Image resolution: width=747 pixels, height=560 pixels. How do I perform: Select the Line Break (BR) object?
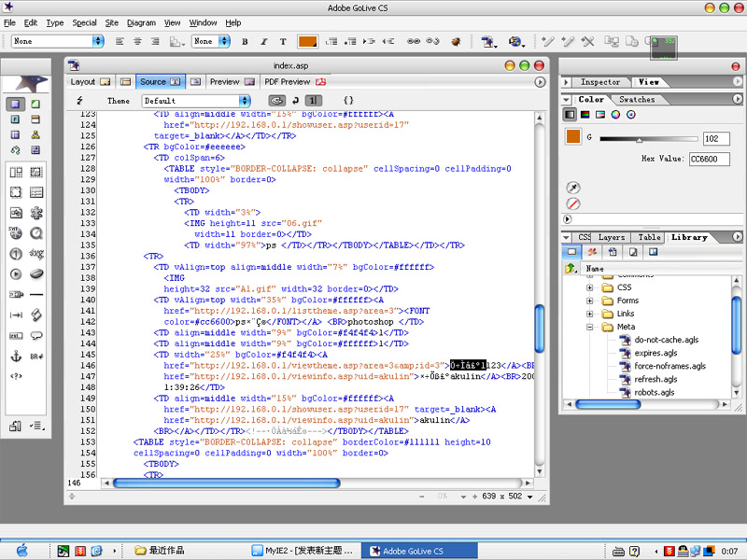pyautogui.click(x=37, y=357)
